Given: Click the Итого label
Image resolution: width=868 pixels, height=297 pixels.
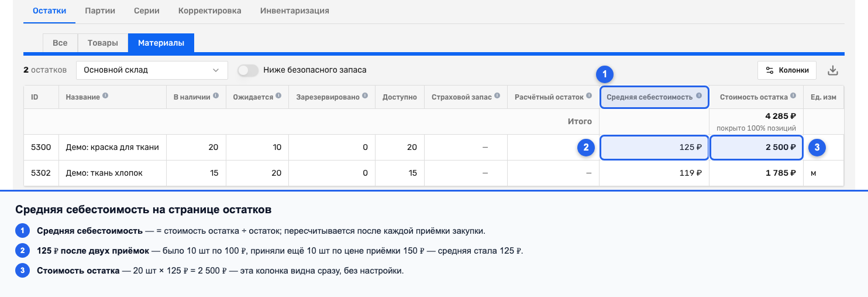Looking at the screenshot, I should click(x=580, y=122).
